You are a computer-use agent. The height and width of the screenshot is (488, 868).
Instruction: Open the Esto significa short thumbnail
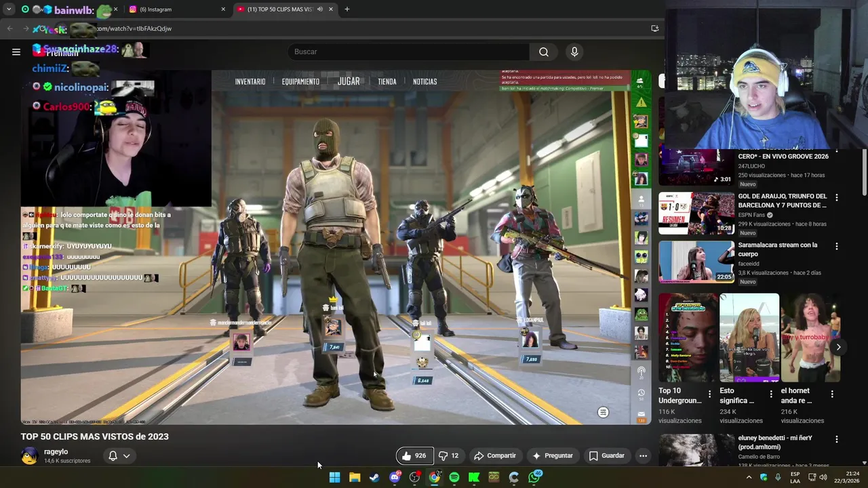coord(749,338)
